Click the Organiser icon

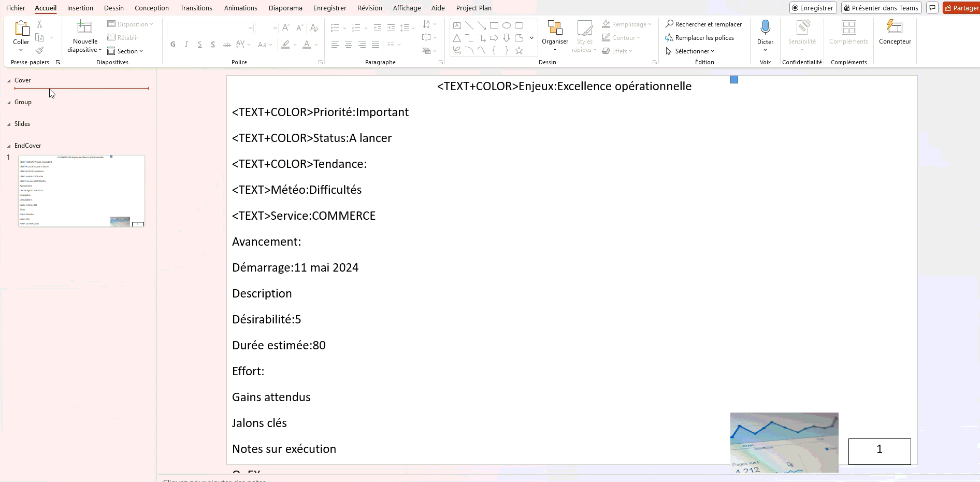pyautogui.click(x=555, y=29)
